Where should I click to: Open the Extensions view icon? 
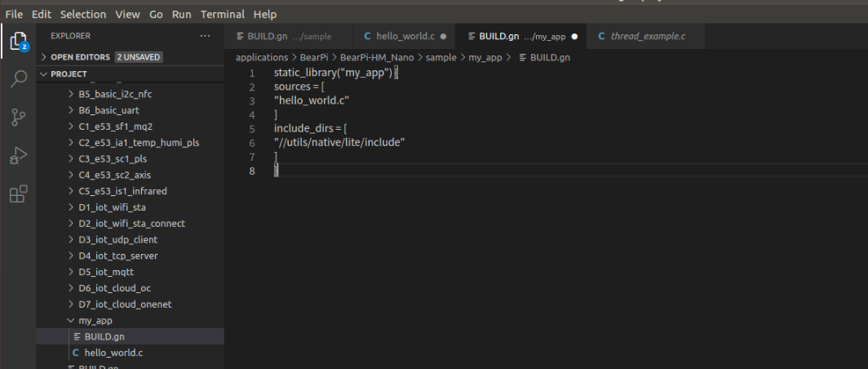point(18,193)
